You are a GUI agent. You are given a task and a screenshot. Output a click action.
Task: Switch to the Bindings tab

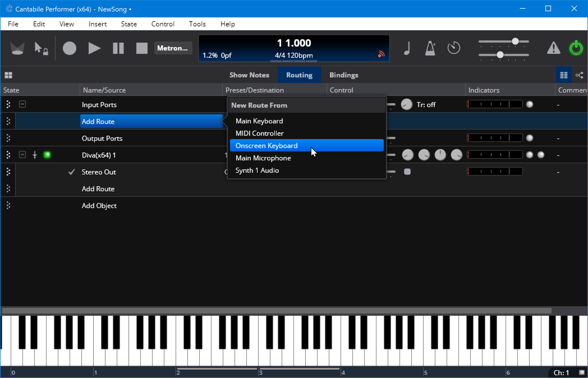pyautogui.click(x=344, y=75)
